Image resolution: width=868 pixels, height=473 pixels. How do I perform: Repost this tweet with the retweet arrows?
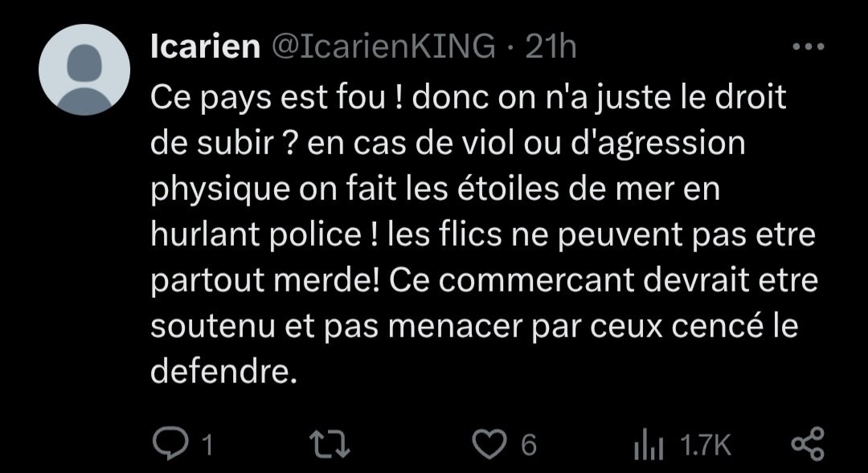coord(330,444)
